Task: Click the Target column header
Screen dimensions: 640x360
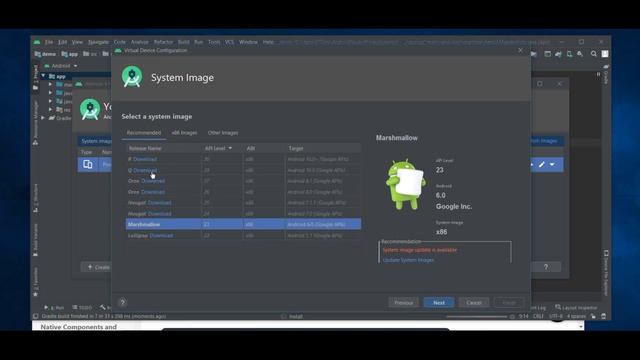Action: point(296,148)
